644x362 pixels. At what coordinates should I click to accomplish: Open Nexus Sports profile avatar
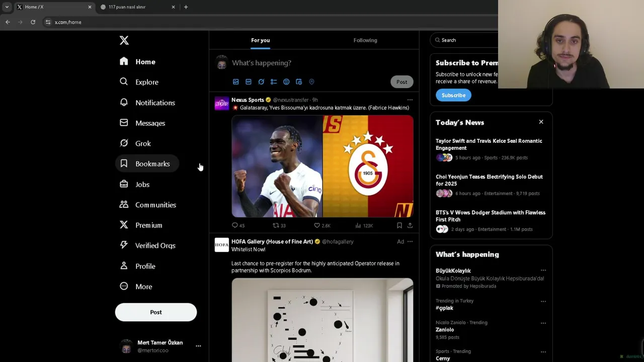221,104
